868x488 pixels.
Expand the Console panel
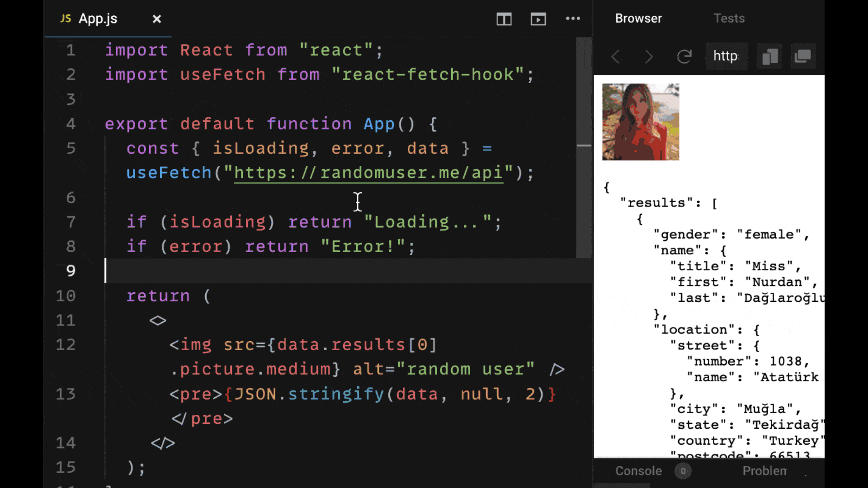[638, 471]
